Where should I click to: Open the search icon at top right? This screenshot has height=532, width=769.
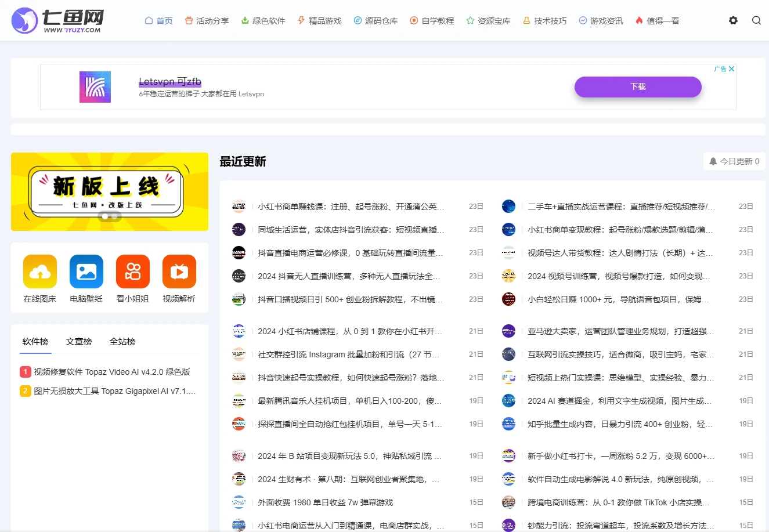tap(756, 20)
